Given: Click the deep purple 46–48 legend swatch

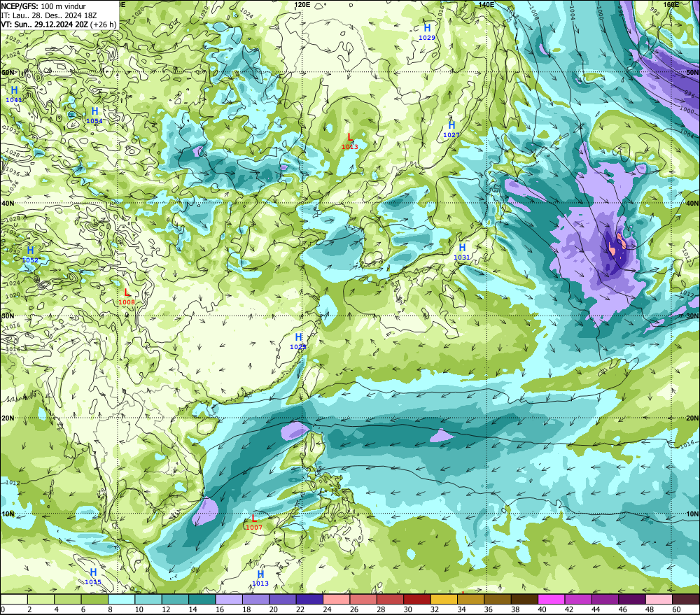Looking at the screenshot, I should point(631,599).
